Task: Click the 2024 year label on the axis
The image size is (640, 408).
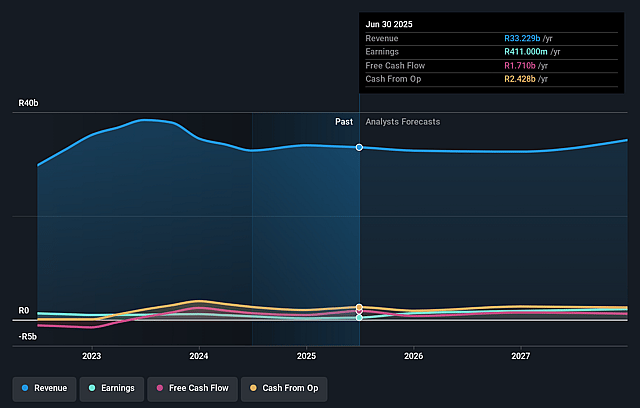Action: [x=199, y=355]
